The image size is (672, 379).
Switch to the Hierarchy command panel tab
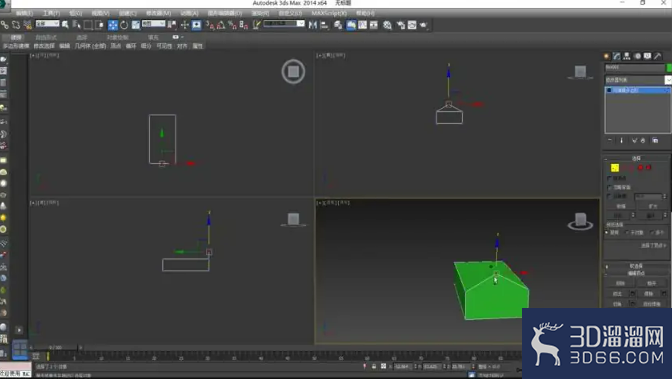[627, 56]
